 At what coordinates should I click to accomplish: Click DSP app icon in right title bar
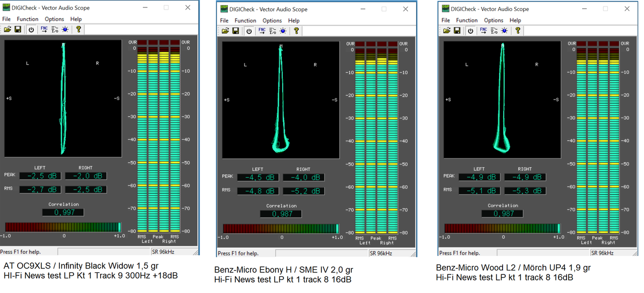445,9
